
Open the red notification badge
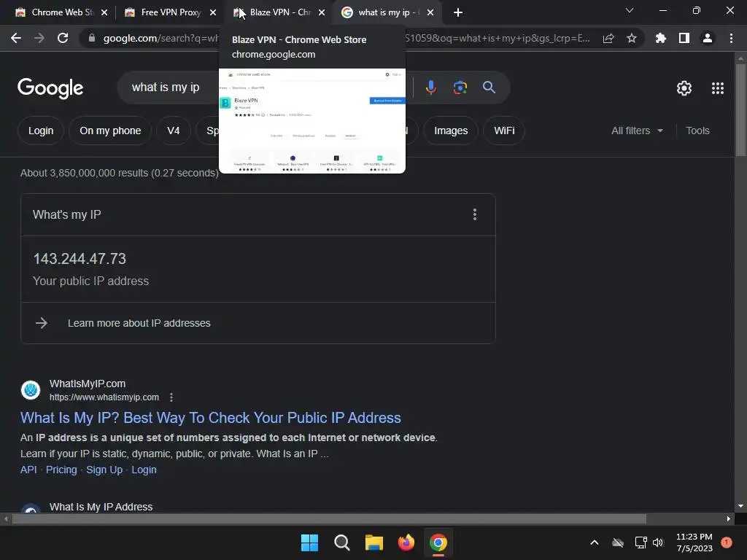726,542
